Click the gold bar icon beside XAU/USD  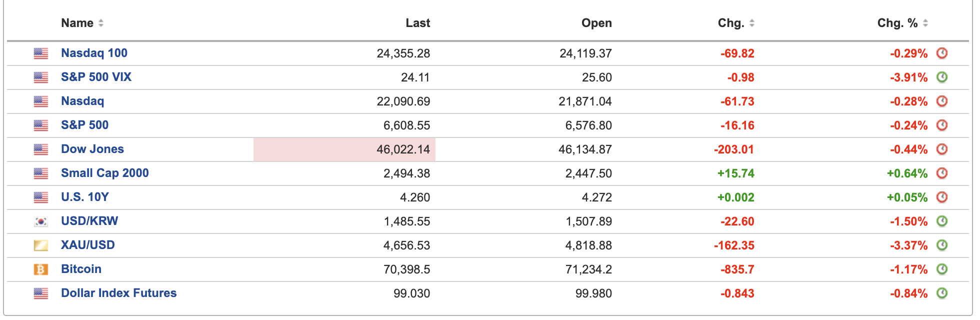[40, 245]
